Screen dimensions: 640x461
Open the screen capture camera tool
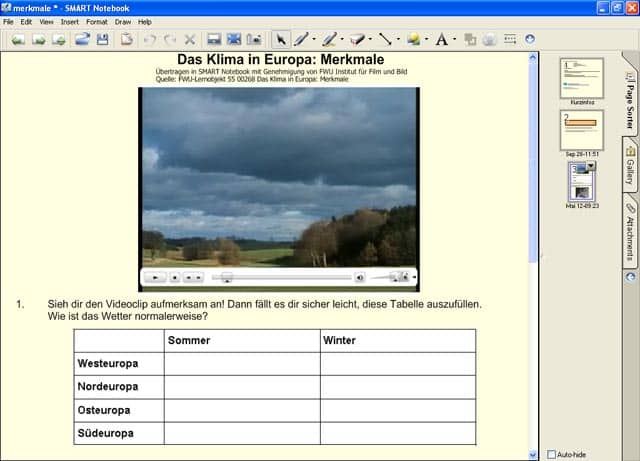[254, 40]
